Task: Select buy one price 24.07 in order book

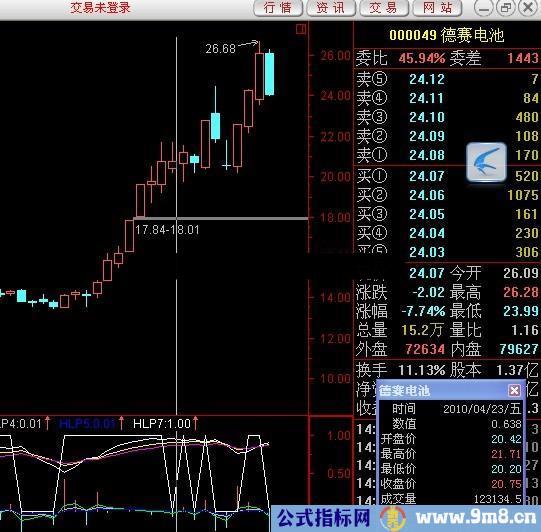Action: click(x=427, y=176)
